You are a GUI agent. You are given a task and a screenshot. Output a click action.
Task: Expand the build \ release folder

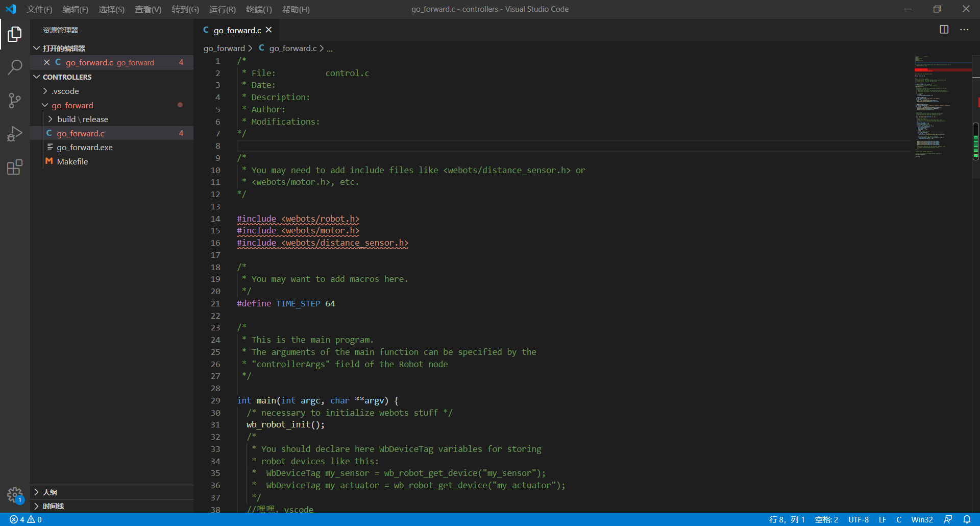click(x=51, y=119)
